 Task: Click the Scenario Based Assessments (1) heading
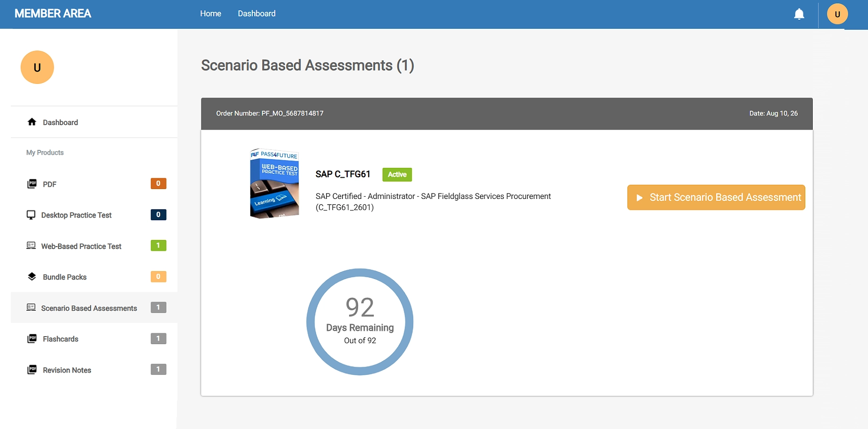(308, 66)
